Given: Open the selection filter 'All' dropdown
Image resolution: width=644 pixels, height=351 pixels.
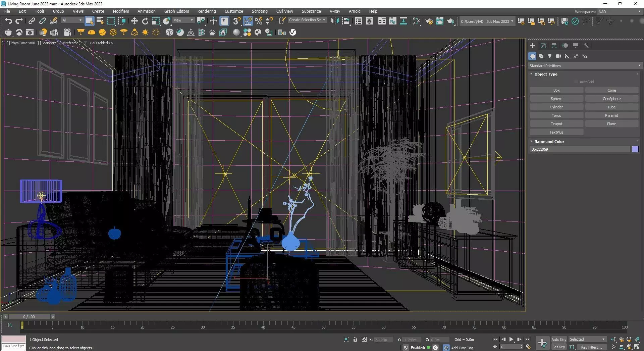Looking at the screenshot, I should click(x=72, y=20).
